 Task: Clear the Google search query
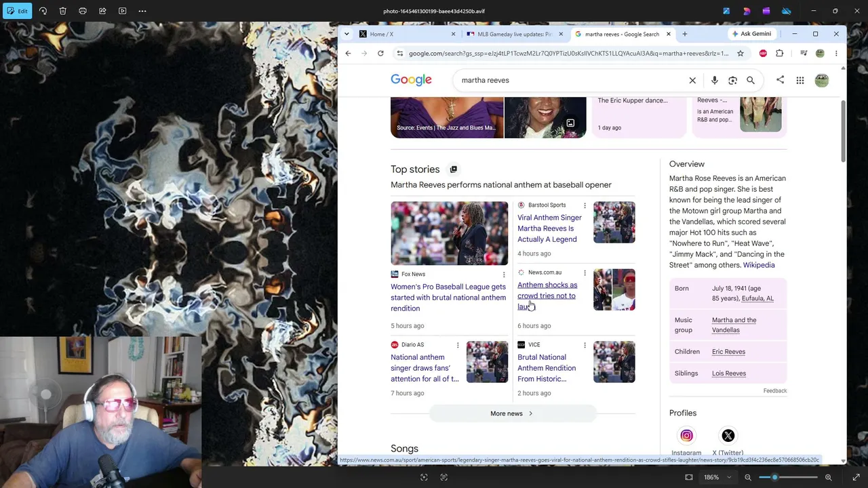click(x=692, y=80)
